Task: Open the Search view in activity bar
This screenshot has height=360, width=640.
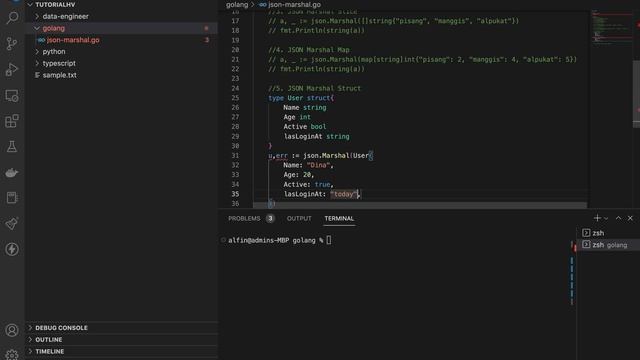Action: [12, 18]
